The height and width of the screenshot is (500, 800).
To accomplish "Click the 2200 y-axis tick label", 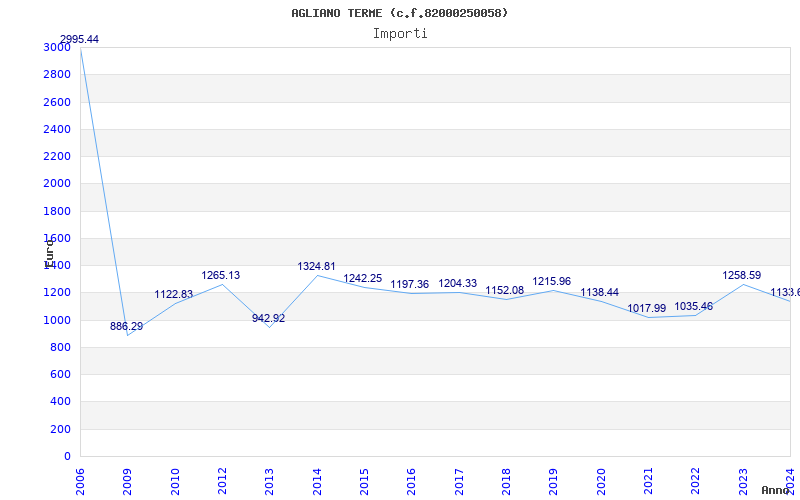I will (57, 156).
